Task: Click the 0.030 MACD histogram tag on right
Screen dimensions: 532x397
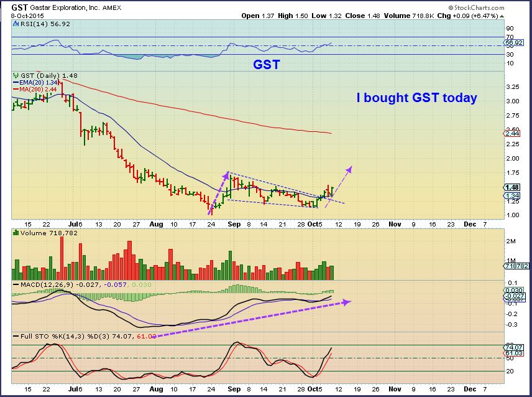Action: click(514, 291)
